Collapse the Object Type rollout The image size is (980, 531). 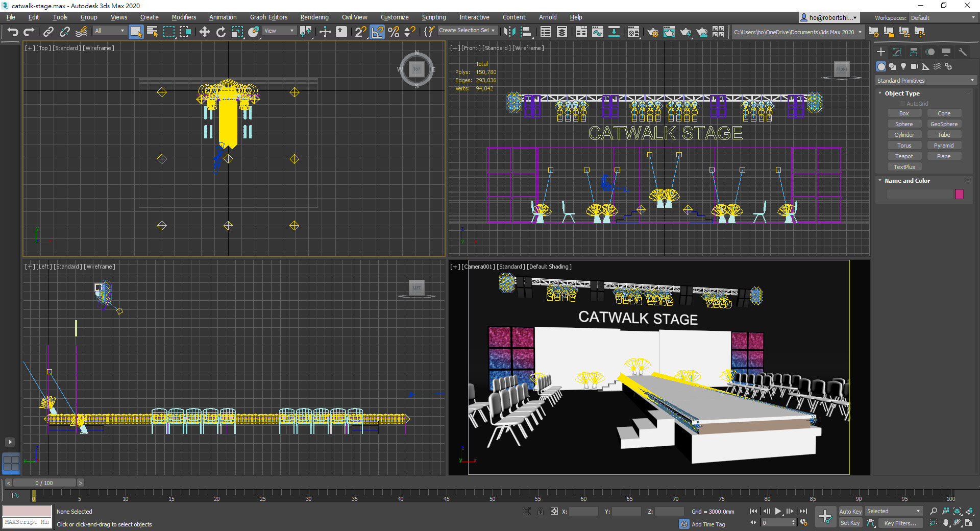click(x=902, y=93)
